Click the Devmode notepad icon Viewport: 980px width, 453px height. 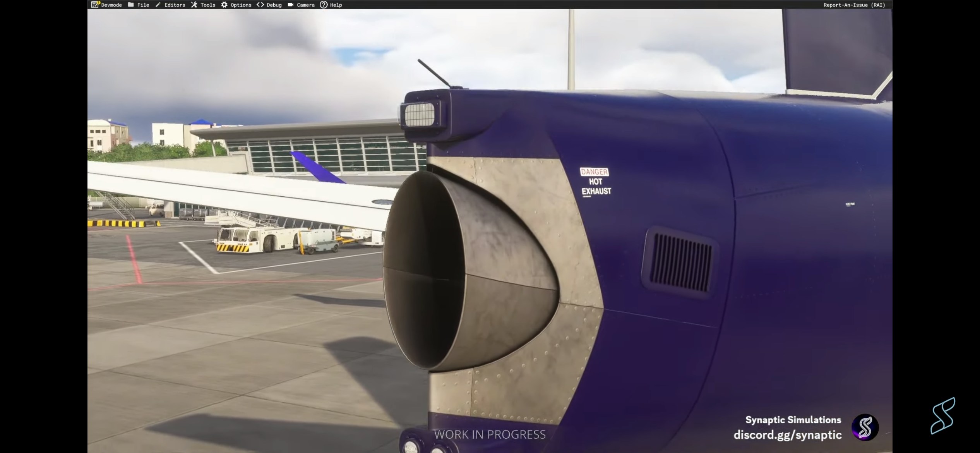click(95, 5)
